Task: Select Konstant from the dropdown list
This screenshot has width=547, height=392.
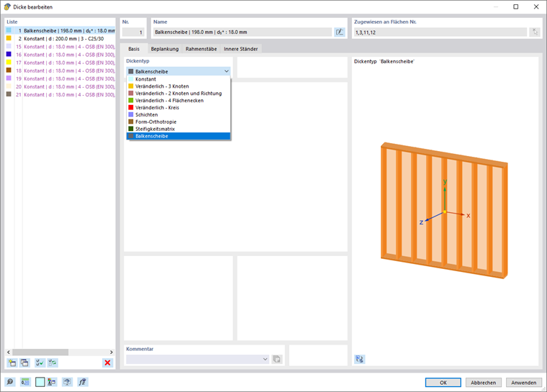Action: (178, 79)
